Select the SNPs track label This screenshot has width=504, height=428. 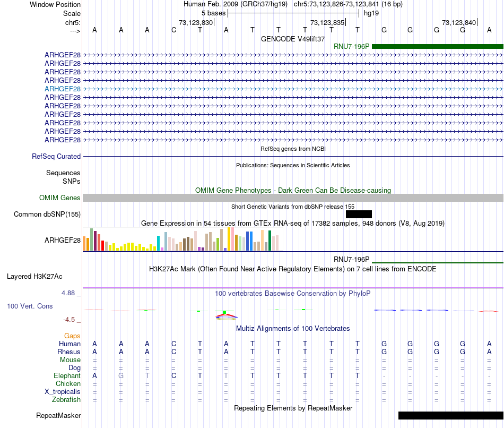72,181
